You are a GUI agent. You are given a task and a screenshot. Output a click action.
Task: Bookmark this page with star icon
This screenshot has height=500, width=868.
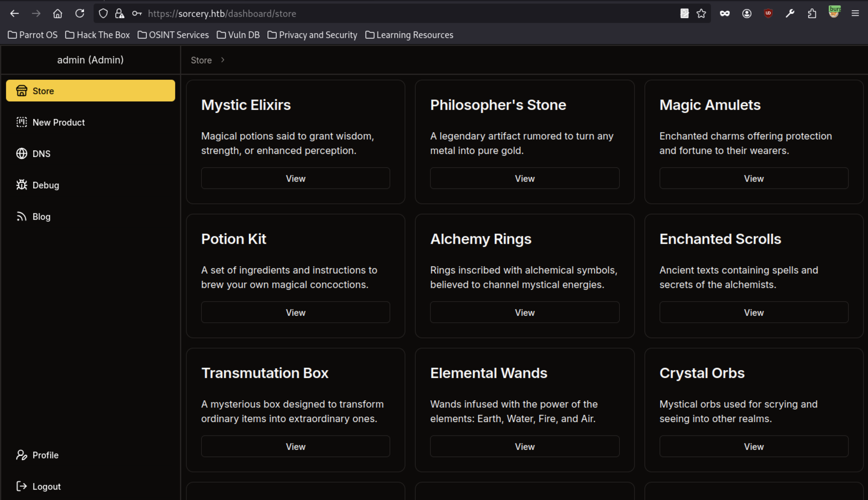click(701, 14)
